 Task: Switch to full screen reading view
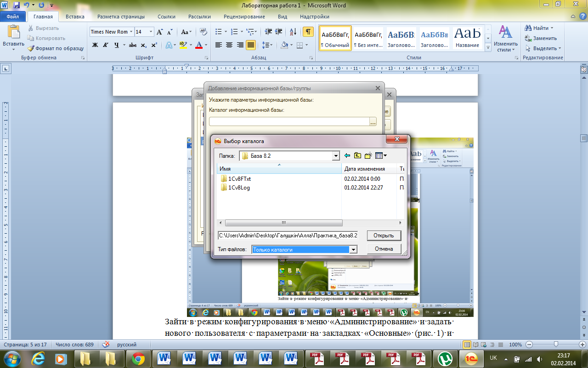(475, 345)
